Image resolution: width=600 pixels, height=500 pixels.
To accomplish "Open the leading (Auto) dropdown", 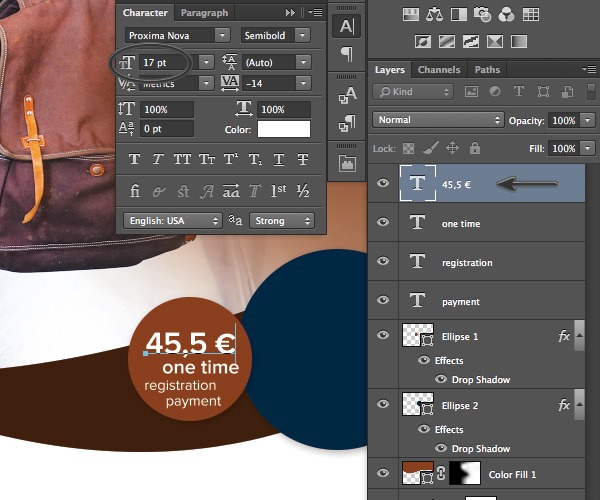I will [x=303, y=62].
